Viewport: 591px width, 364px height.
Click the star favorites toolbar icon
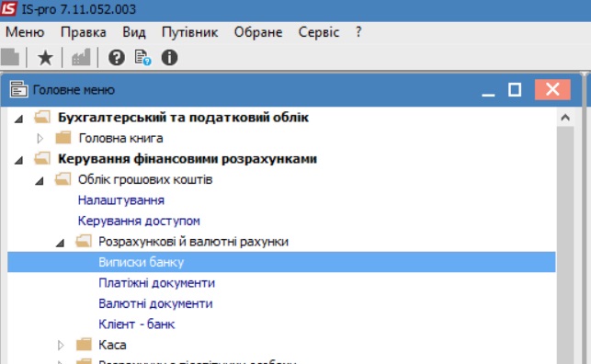point(45,58)
